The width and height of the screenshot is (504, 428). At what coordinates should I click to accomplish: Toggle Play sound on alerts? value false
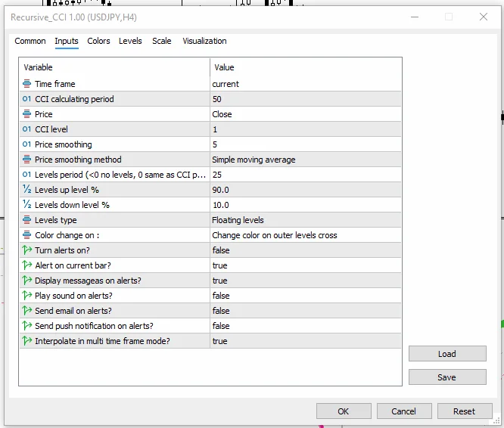click(x=306, y=295)
